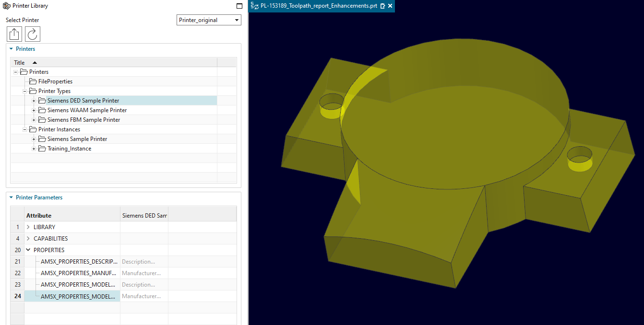The image size is (644, 325).
Task: Click the sort arrow on the Title column
Action: tap(34, 62)
